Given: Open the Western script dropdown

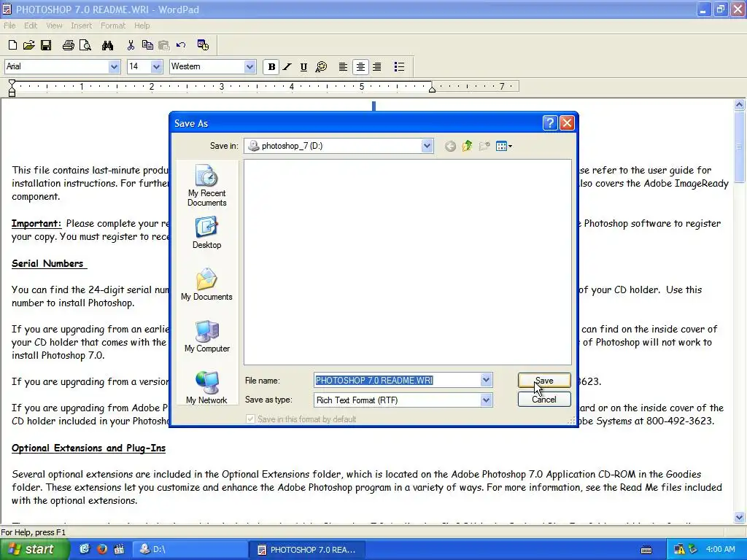Looking at the screenshot, I should [x=249, y=66].
